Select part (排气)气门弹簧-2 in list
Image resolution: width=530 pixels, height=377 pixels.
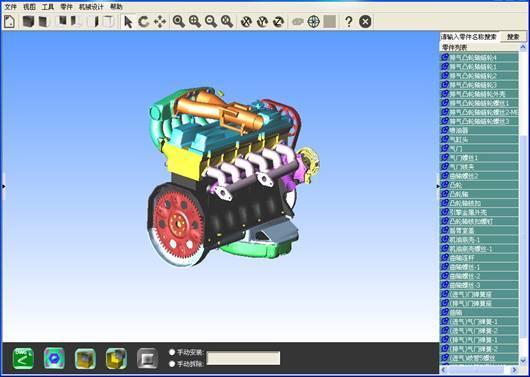tap(479, 349)
